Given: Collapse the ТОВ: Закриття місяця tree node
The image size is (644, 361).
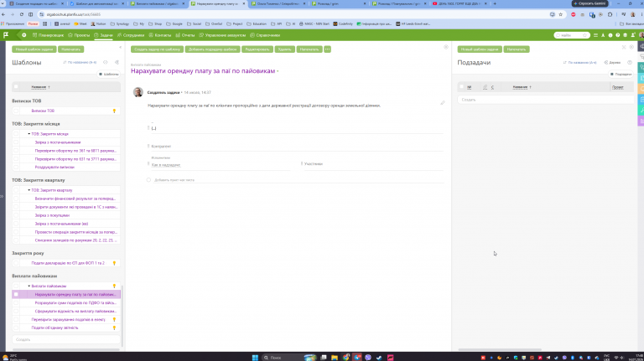Looking at the screenshot, I should click(x=29, y=134).
